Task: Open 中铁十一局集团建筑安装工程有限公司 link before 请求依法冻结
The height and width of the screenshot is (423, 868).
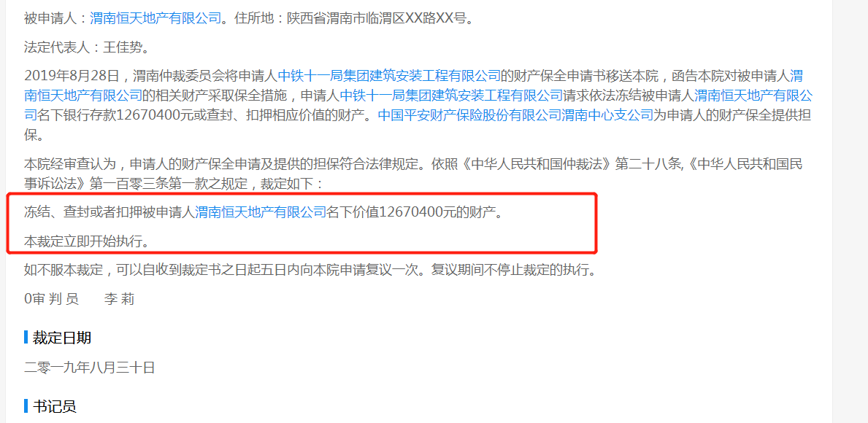Action: 451,96
